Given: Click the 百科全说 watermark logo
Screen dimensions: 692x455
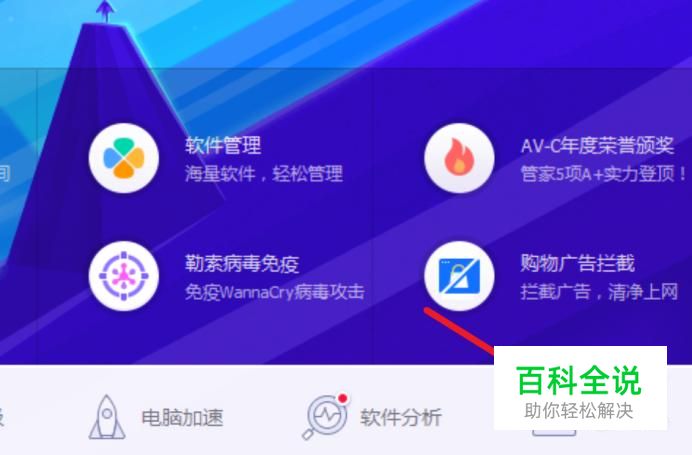Looking at the screenshot, I should (579, 380).
